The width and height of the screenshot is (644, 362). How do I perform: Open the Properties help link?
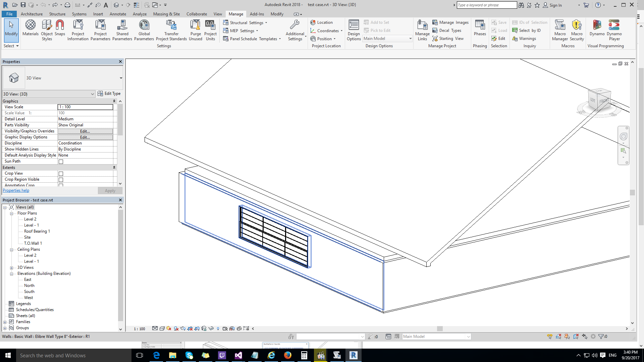16,190
